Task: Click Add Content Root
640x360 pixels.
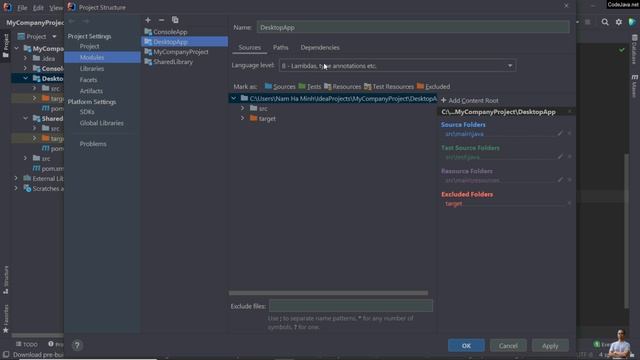Action: [x=470, y=100]
